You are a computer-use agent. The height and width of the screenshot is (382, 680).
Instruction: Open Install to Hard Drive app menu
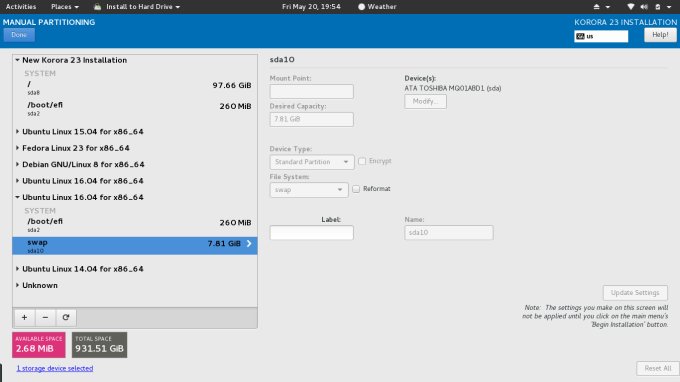[137, 7]
